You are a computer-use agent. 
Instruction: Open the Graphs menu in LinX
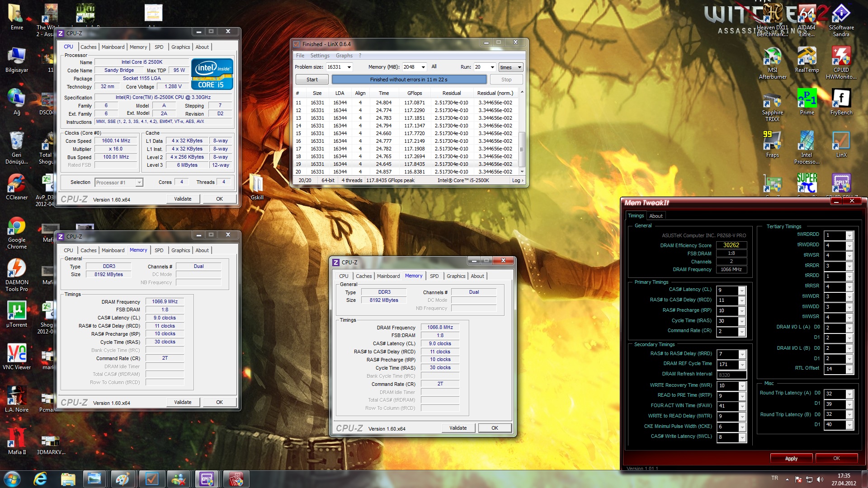tap(344, 56)
